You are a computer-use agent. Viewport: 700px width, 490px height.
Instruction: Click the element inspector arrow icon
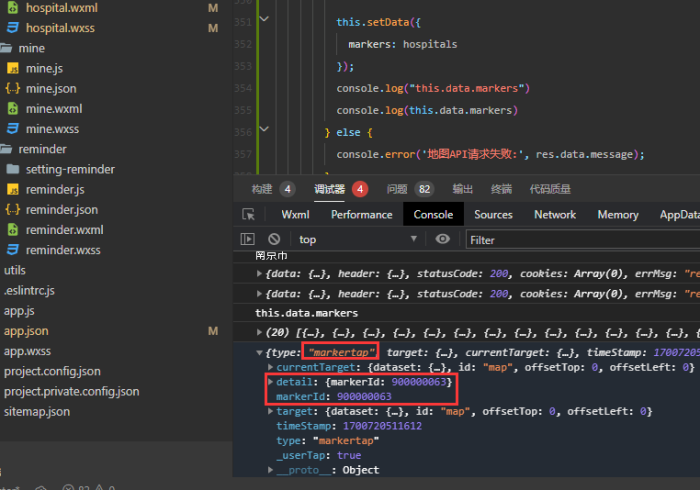pyautogui.click(x=248, y=214)
